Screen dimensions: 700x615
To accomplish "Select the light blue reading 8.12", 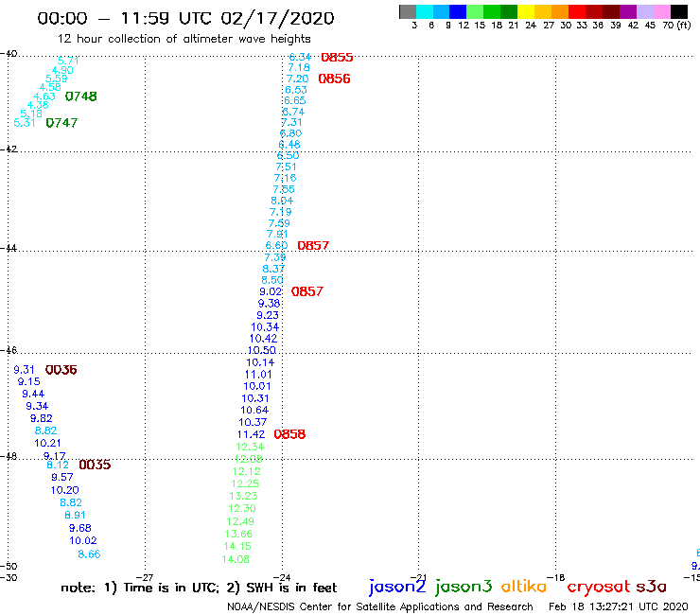I will click(58, 465).
